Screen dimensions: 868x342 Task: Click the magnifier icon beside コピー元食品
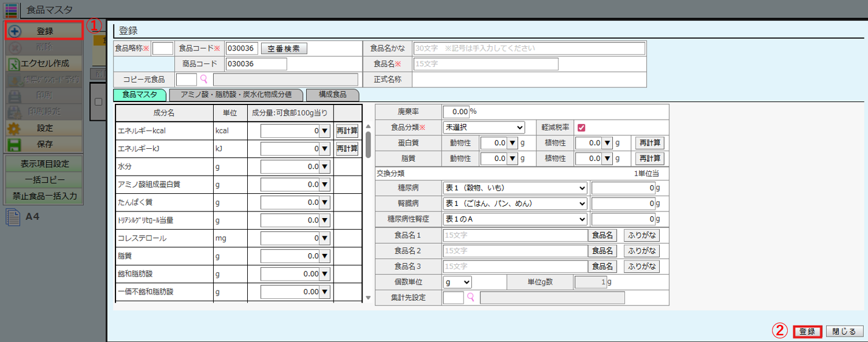click(x=204, y=79)
